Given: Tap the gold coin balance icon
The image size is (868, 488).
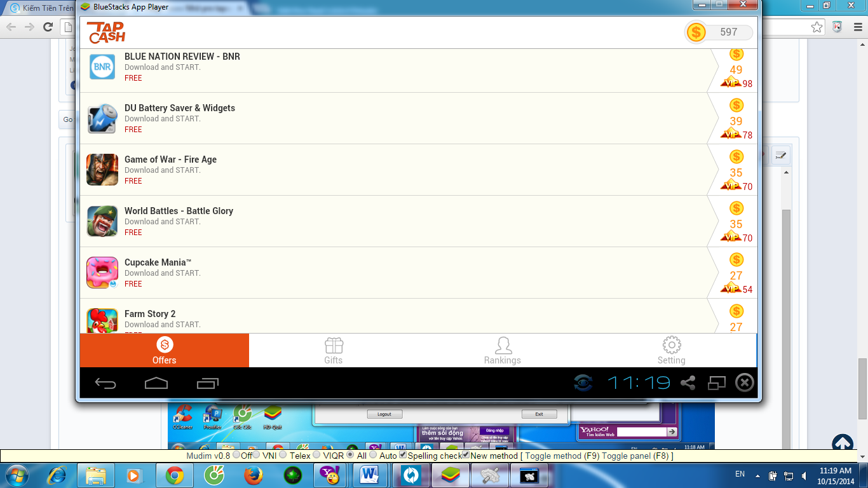Looking at the screenshot, I should (696, 32).
